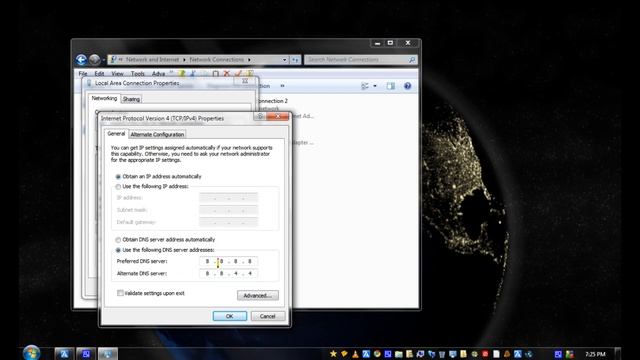
Task: Open the third pinned taskbar window button
Action: pos(107,354)
